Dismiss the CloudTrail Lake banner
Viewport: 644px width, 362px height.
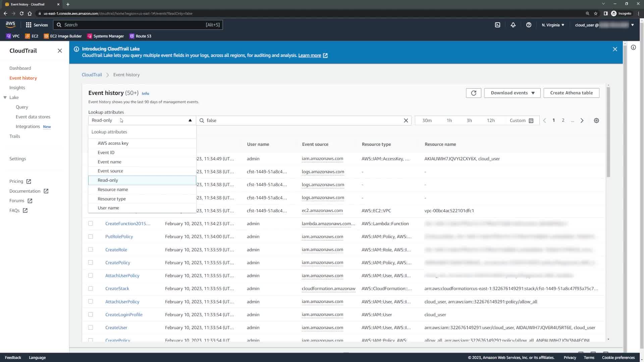pyautogui.click(x=614, y=49)
